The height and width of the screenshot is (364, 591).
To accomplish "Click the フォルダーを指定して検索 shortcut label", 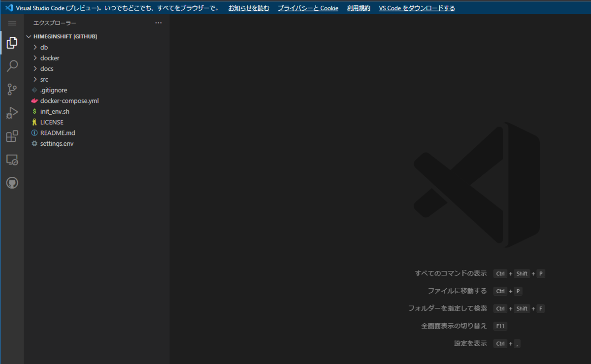I will click(447, 308).
